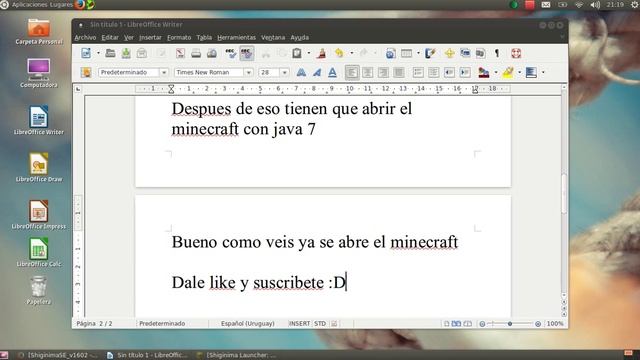Open the Ayuda menu
Viewport: 640px width, 360px height.
coord(300,38)
